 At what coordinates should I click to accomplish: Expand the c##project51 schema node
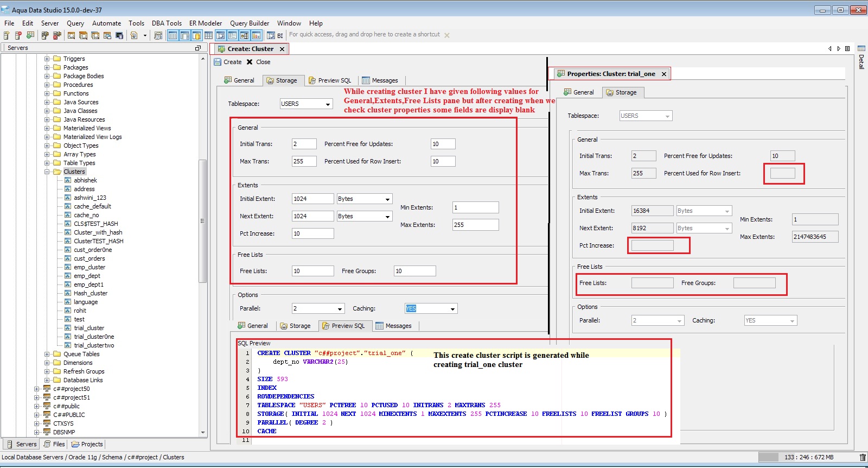click(36, 397)
